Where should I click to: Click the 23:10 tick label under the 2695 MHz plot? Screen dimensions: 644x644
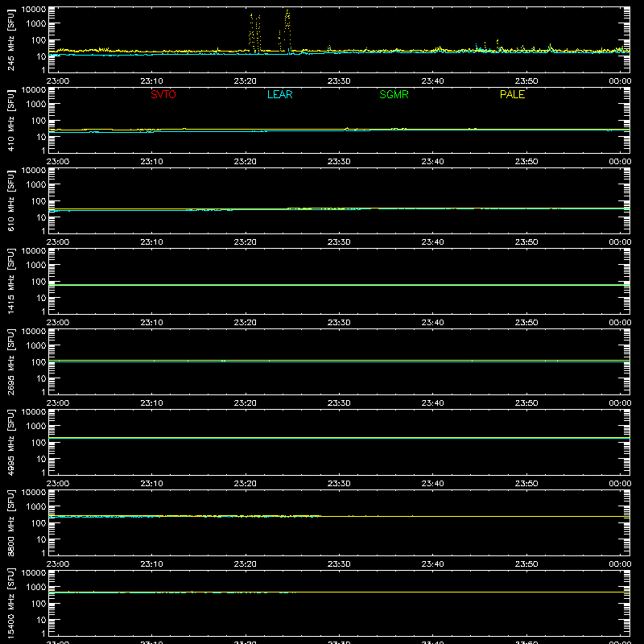click(x=151, y=403)
